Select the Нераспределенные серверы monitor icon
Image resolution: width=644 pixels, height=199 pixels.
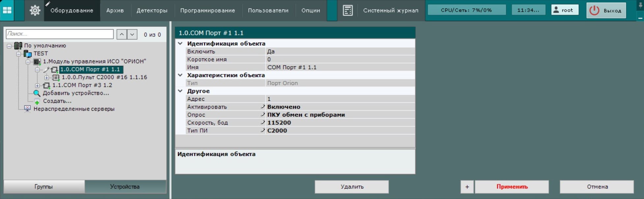[27, 109]
